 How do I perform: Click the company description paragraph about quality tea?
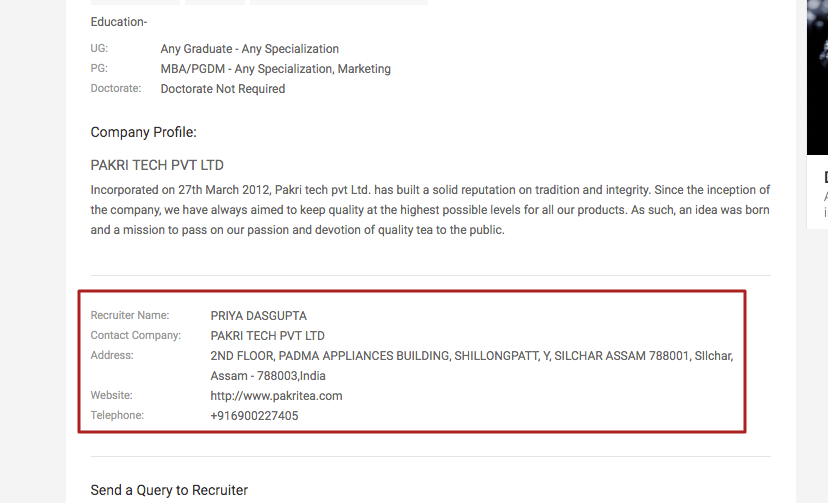(x=430, y=210)
